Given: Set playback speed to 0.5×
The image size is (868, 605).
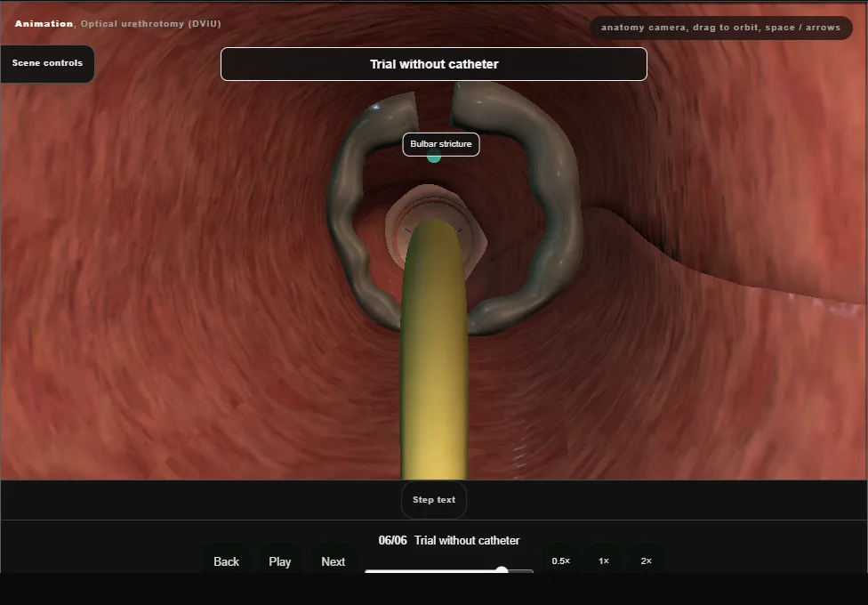Looking at the screenshot, I should click(x=561, y=561).
